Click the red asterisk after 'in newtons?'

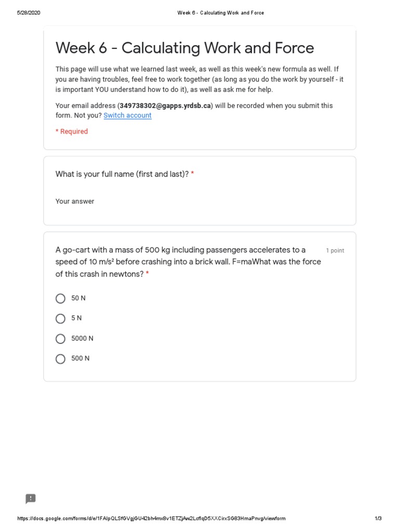click(148, 274)
